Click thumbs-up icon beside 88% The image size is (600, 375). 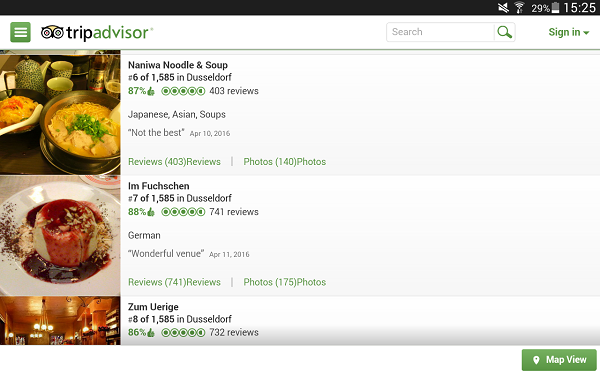click(151, 212)
